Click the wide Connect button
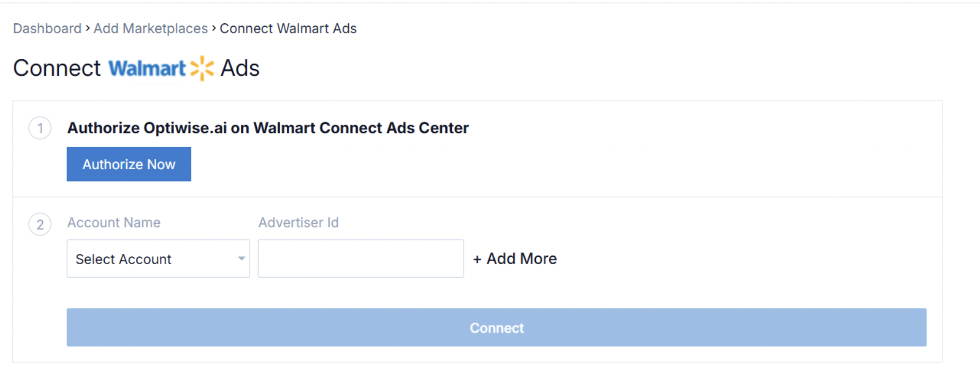 [496, 328]
